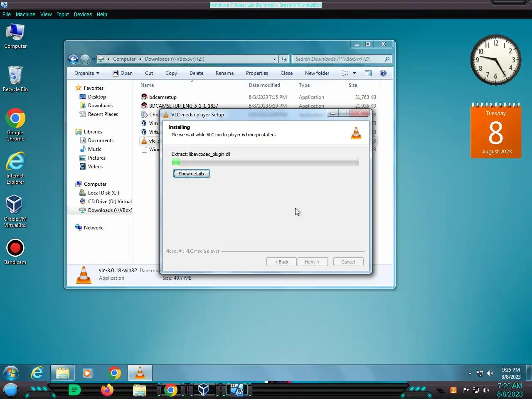
Task: Open Oracle VM VirtualBox desktop shortcut
Action: coord(15,212)
